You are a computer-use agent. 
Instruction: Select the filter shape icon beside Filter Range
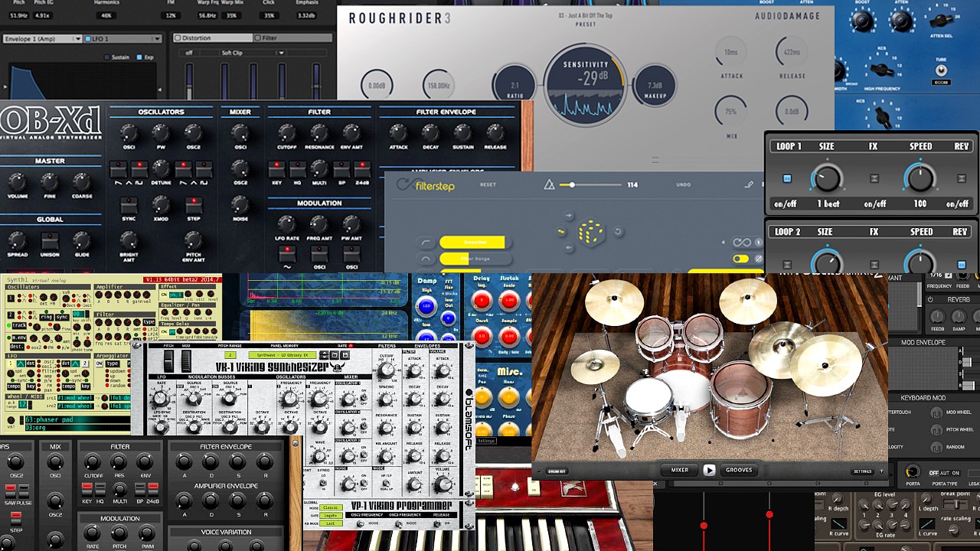pyautogui.click(x=426, y=259)
